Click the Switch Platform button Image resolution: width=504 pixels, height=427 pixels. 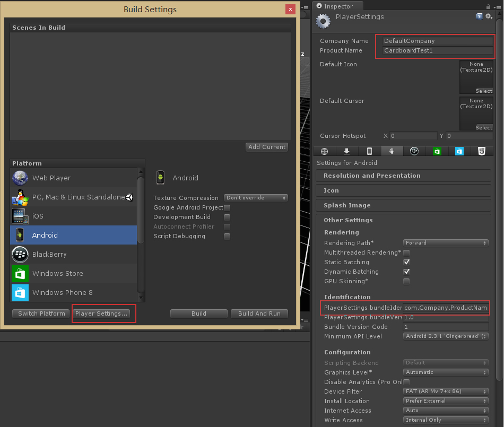(x=41, y=313)
